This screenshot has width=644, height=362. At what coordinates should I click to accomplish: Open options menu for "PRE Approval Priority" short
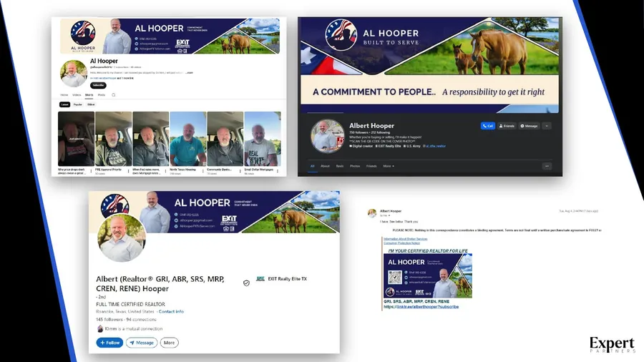pyautogui.click(x=129, y=171)
